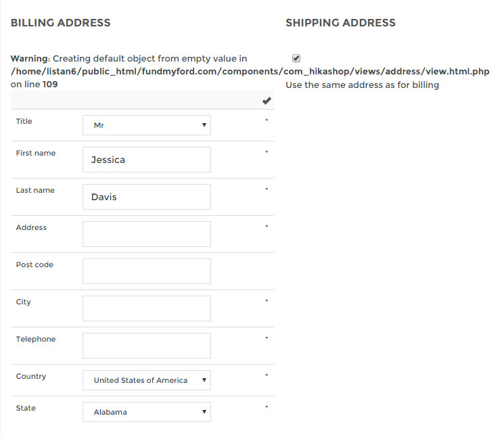Select the empty City text box
Viewport: 504px width, 437px height.
pos(146,308)
